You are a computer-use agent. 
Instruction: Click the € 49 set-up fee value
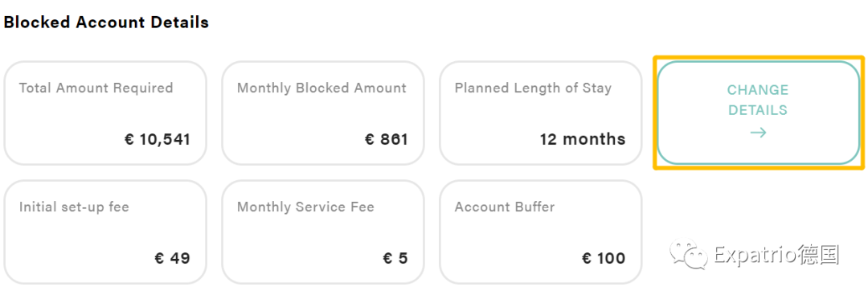tap(172, 258)
